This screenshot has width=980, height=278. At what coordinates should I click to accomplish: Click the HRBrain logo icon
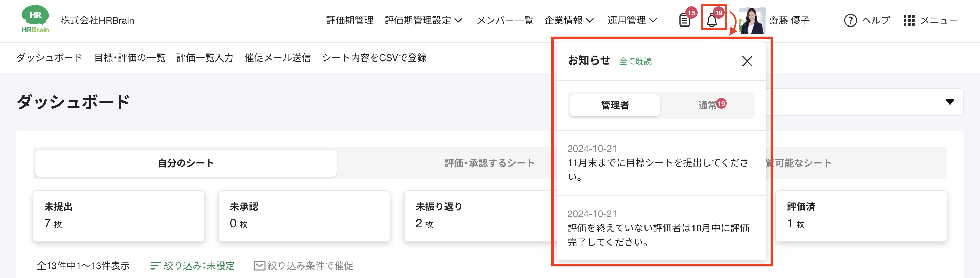click(35, 19)
